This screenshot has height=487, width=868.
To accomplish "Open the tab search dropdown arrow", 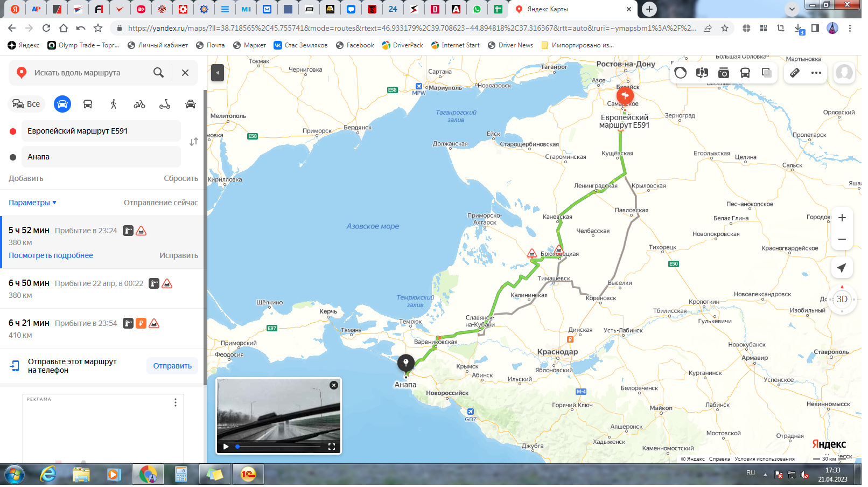I will click(x=792, y=9).
